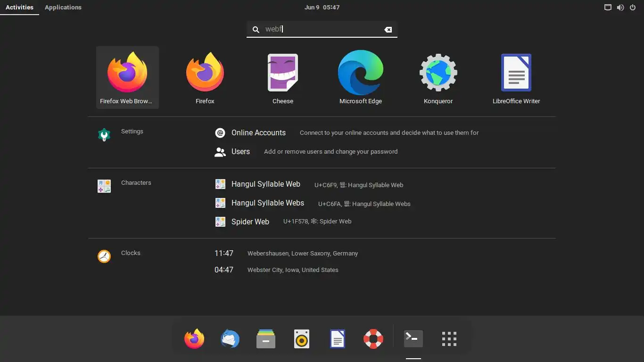Viewport: 644px width, 362px height.
Task: Clear the search field text
Action: pos(388,29)
